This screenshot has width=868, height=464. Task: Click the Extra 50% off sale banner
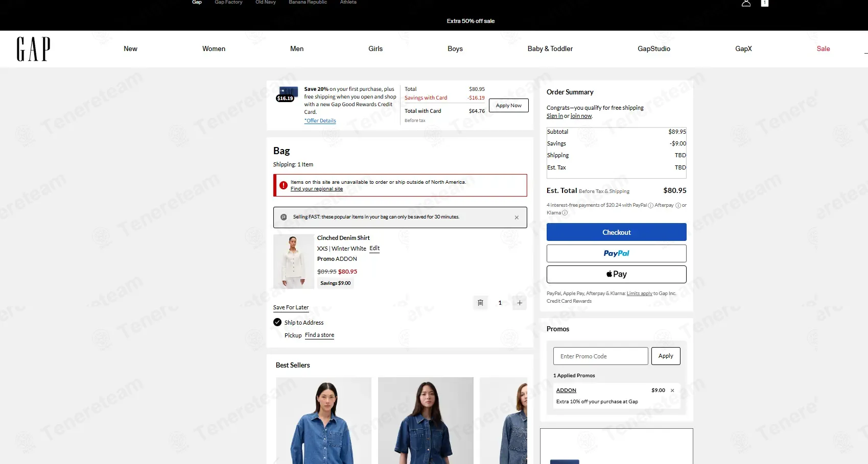point(471,21)
